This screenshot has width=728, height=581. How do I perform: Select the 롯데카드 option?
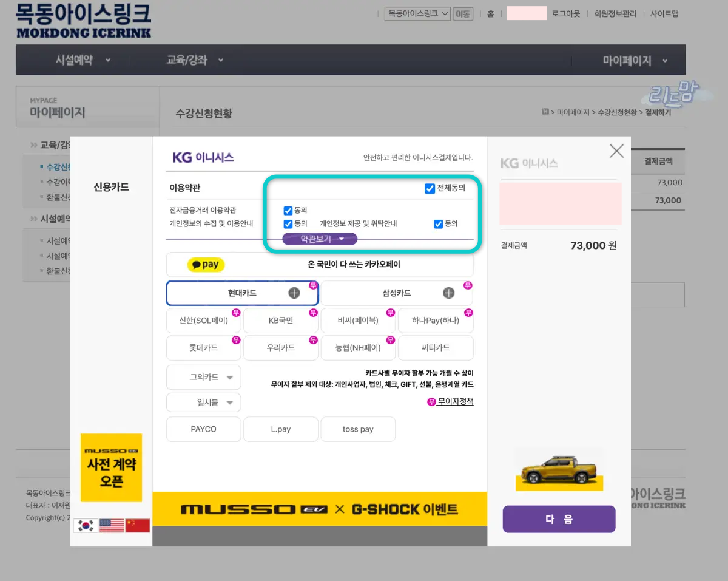coord(204,348)
